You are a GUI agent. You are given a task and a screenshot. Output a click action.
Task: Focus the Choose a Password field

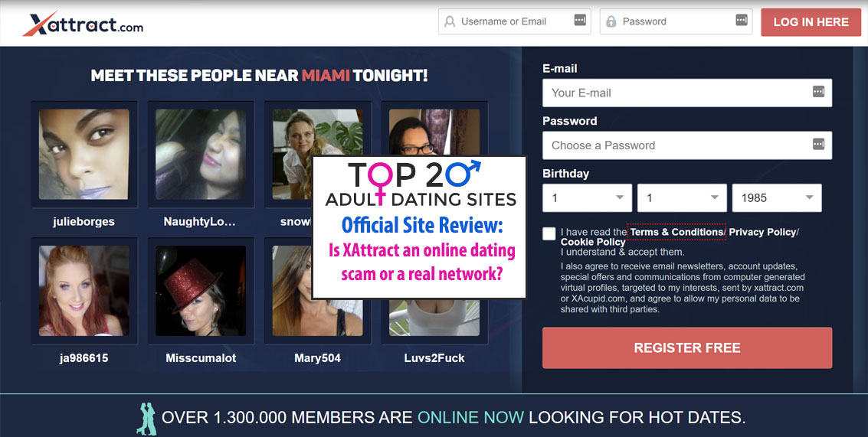click(x=687, y=145)
